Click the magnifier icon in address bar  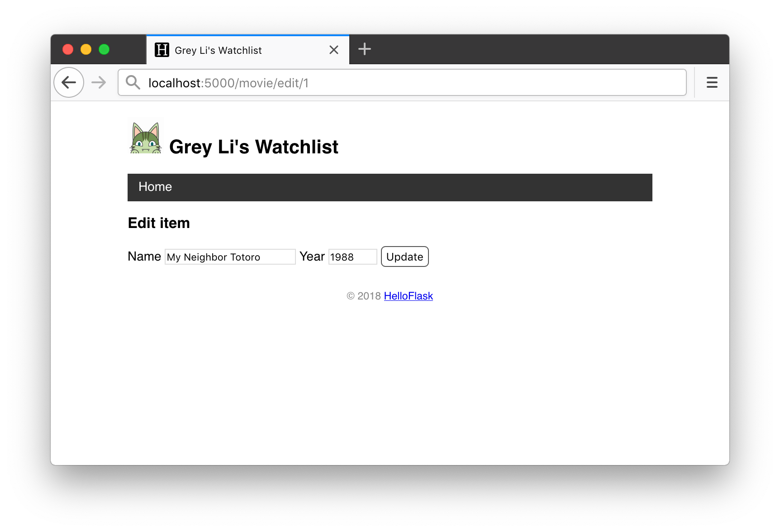(133, 82)
